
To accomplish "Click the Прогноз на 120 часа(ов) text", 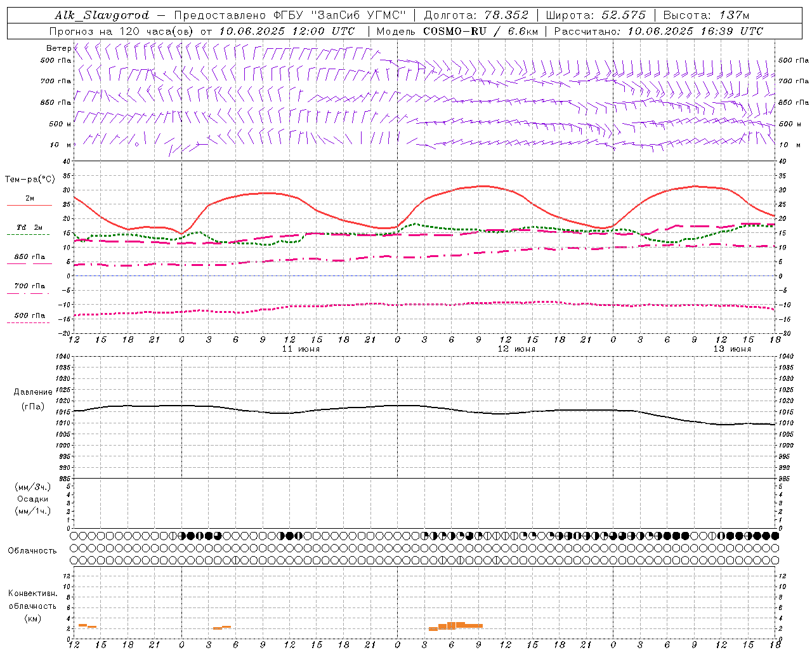I will coord(122,31).
